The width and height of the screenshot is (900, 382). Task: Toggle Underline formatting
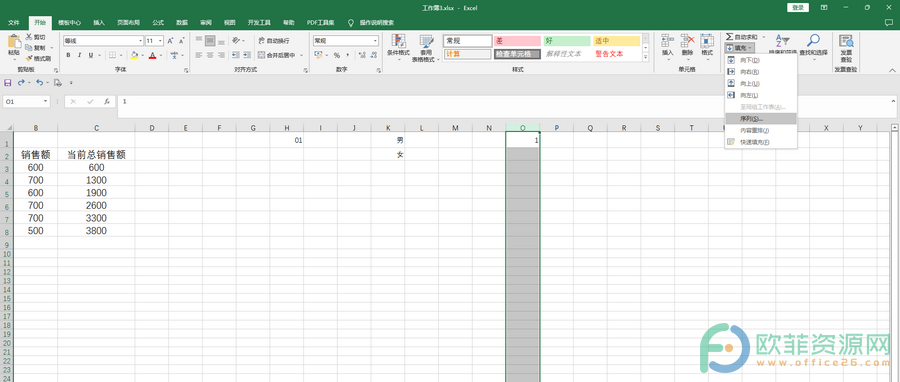(x=90, y=55)
